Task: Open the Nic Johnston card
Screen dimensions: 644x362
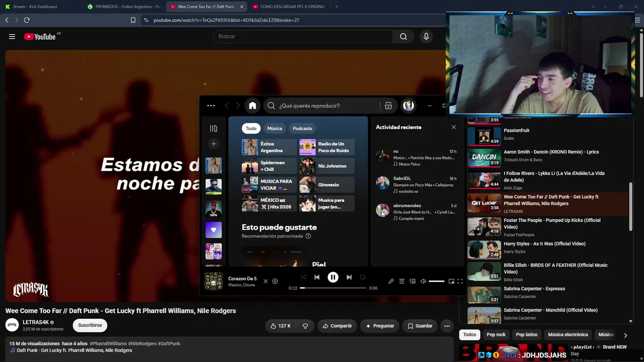Action: (x=327, y=166)
